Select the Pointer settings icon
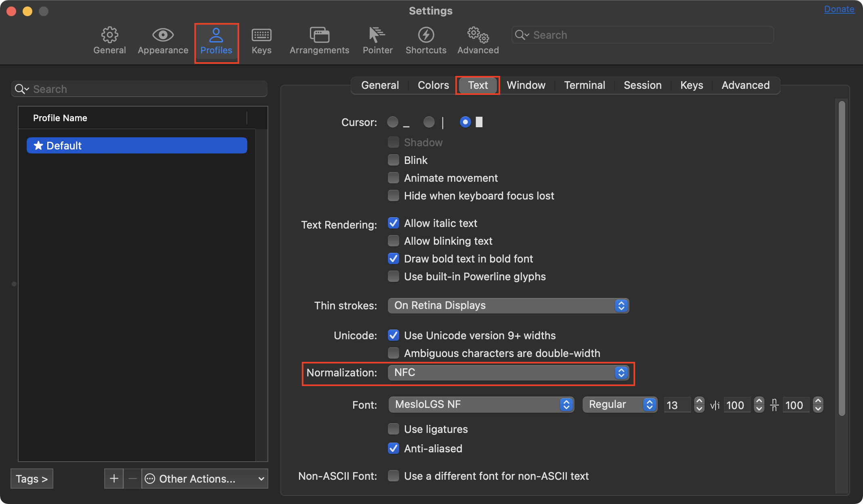Image resolution: width=863 pixels, height=504 pixels. click(x=377, y=40)
